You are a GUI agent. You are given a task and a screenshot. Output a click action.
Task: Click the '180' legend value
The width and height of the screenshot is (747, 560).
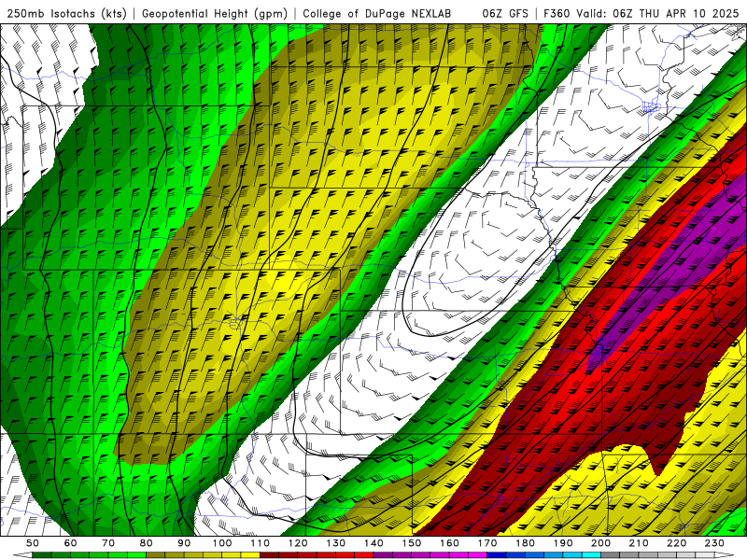point(525,543)
